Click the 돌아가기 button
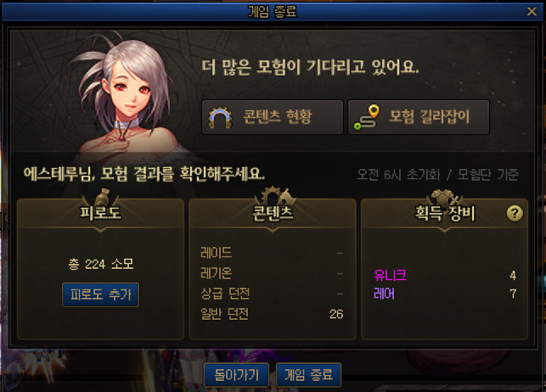Viewport: 546px width, 392px height. coord(236,375)
